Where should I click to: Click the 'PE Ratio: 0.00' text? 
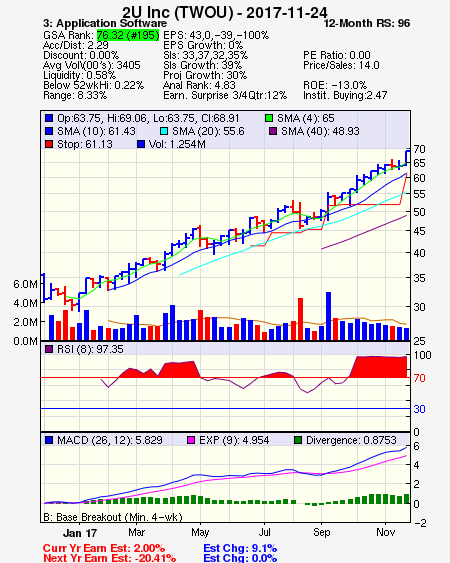pos(337,55)
